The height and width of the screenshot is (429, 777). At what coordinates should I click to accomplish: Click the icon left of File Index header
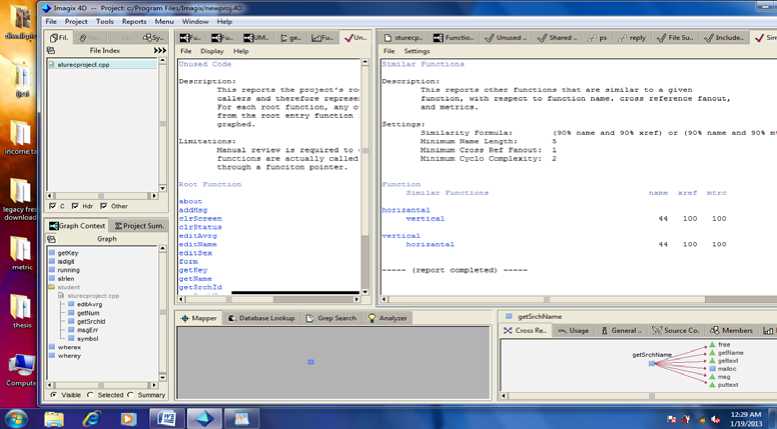pyautogui.click(x=53, y=50)
